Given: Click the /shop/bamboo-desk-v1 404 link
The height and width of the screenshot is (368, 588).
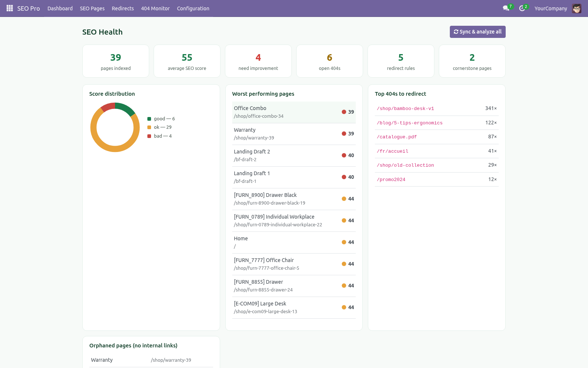Looking at the screenshot, I should 405,109.
